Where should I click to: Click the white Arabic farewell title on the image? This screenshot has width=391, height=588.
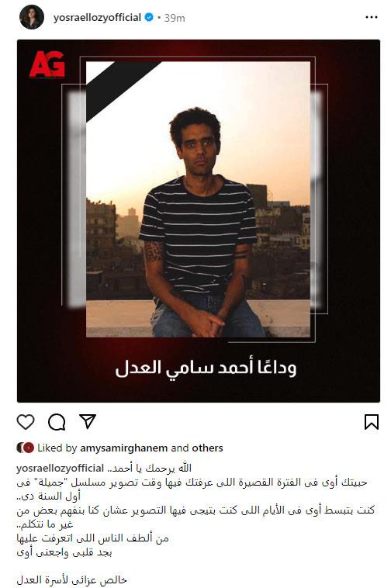click(x=206, y=368)
